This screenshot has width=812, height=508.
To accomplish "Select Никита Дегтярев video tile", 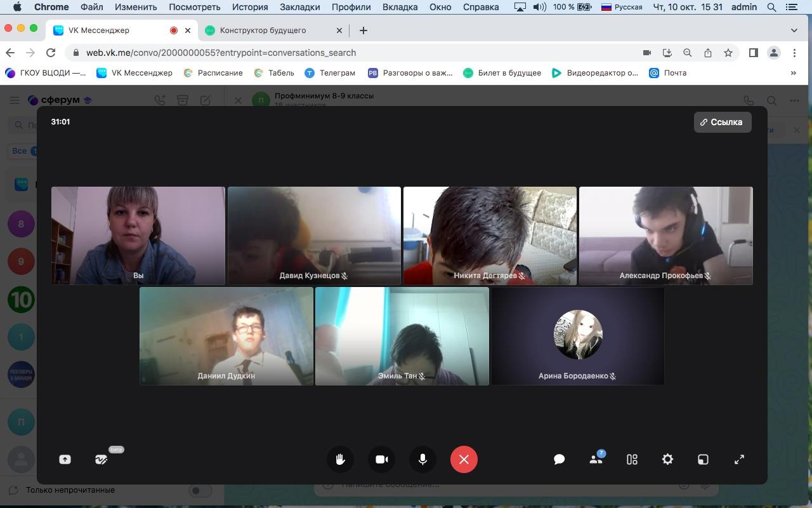I will pos(490,236).
